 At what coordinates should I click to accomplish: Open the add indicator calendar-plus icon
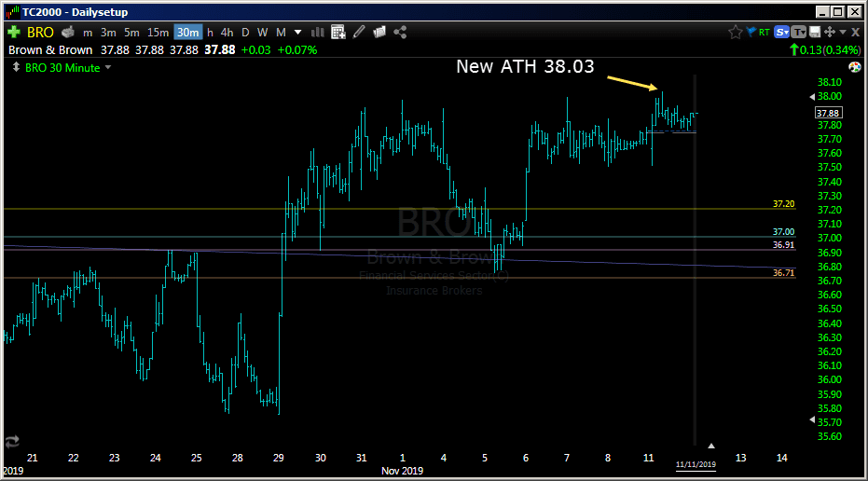(x=338, y=32)
